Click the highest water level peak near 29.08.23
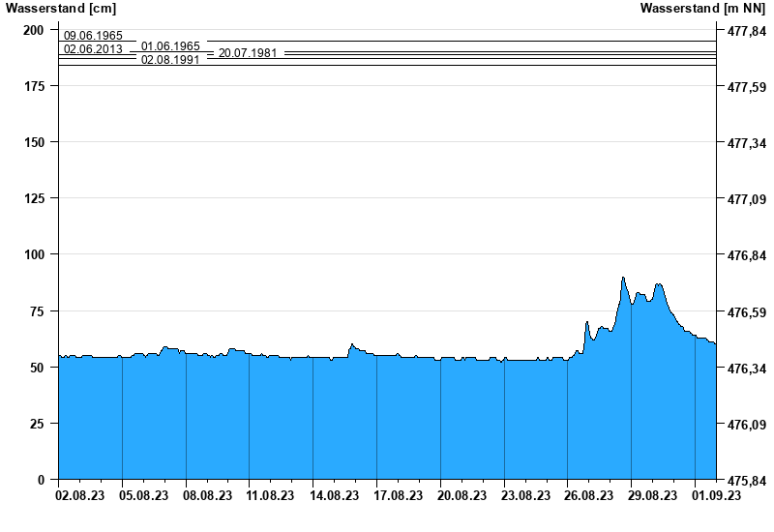Image resolution: width=774 pixels, height=532 pixels. pos(623,278)
